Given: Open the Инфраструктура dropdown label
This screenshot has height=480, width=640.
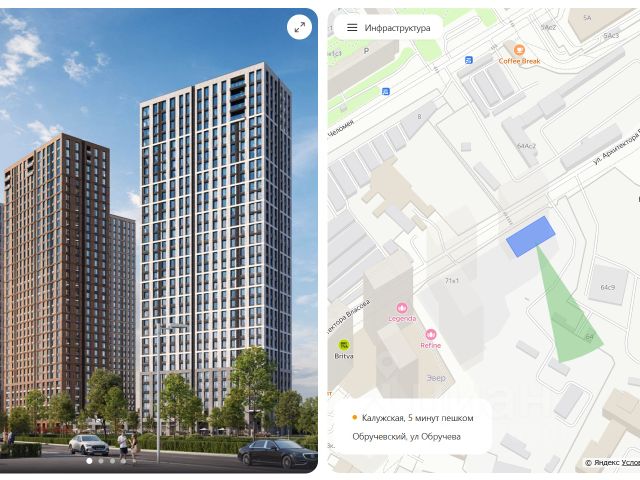Looking at the screenshot, I should [x=397, y=28].
